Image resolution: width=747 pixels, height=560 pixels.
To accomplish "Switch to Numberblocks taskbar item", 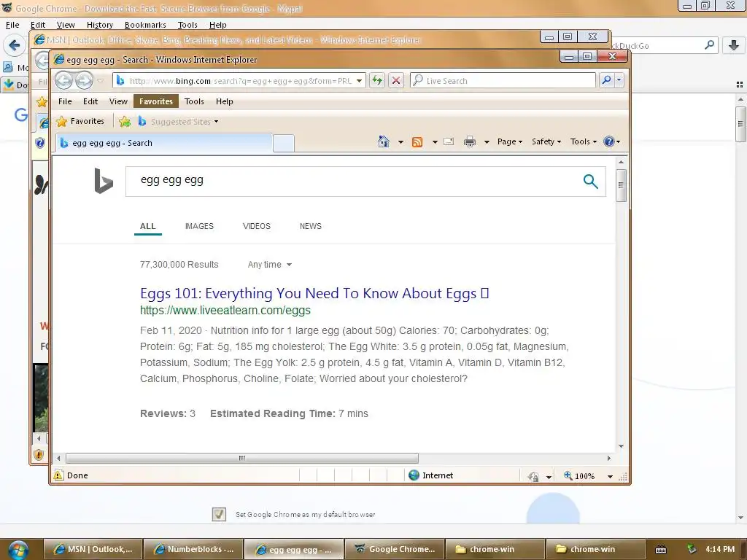I will coord(193,549).
